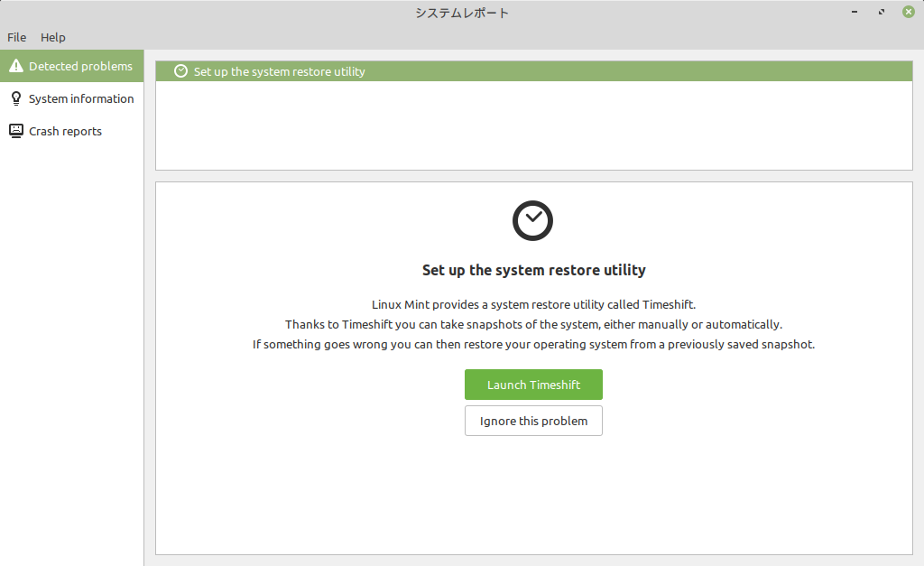Click the minimize icon in the title bar
Image resolution: width=924 pixels, height=566 pixels.
(853, 12)
